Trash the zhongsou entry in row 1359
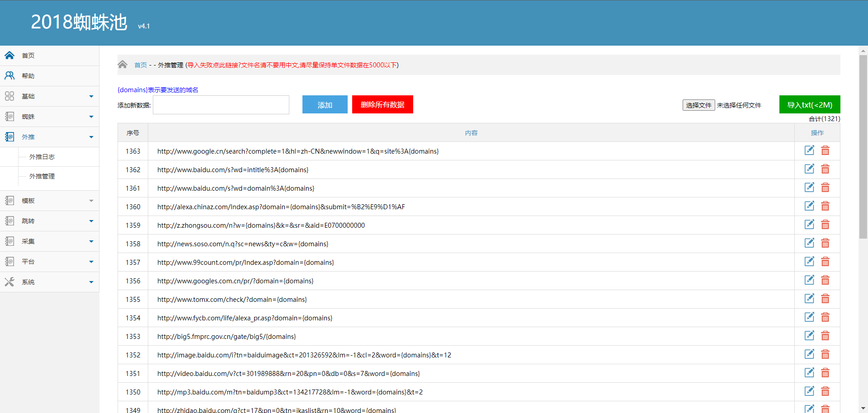Screen dimensions: 868x413 click(x=825, y=225)
